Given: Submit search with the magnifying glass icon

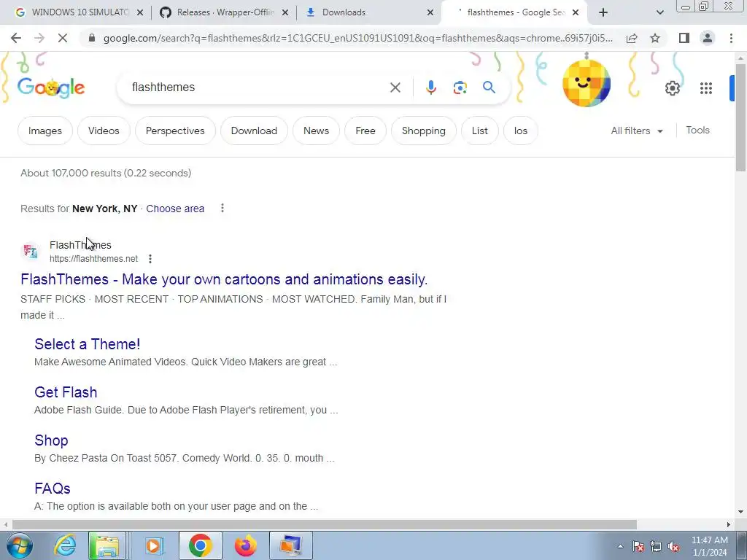Looking at the screenshot, I should 489,87.
